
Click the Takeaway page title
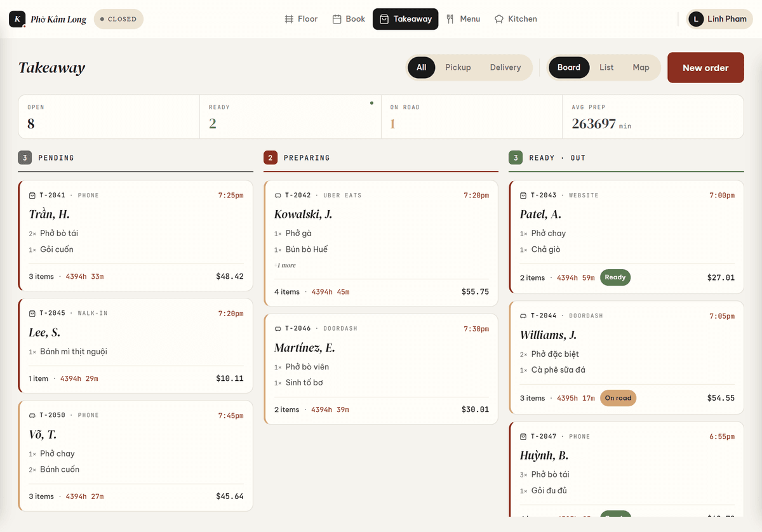pos(51,67)
